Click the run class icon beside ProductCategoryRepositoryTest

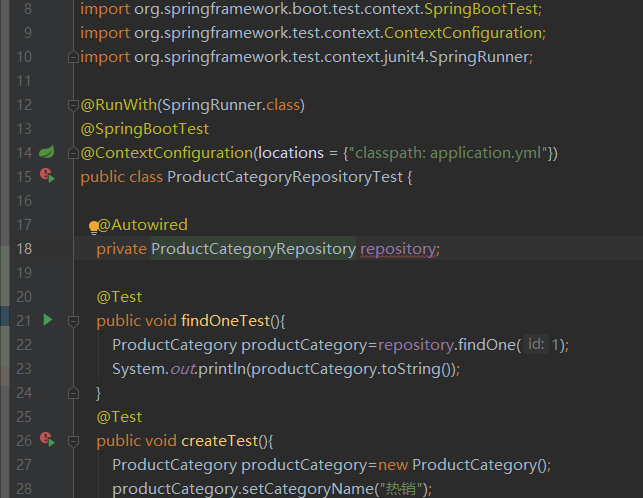coord(47,176)
